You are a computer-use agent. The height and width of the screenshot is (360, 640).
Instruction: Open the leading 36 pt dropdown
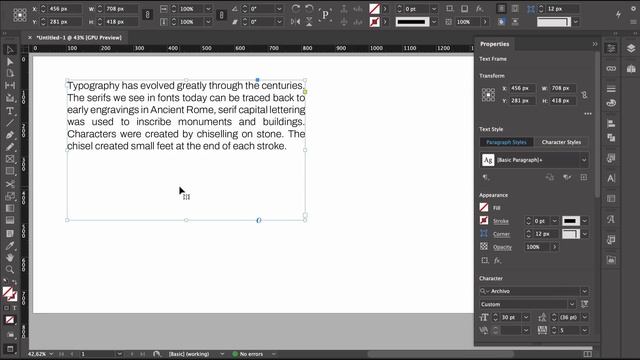click(584, 317)
